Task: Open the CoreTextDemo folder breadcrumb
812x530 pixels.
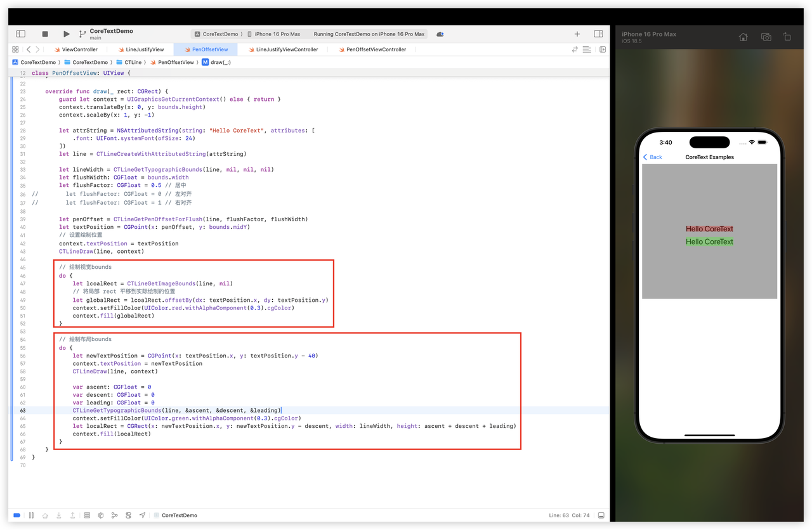Action: point(86,62)
